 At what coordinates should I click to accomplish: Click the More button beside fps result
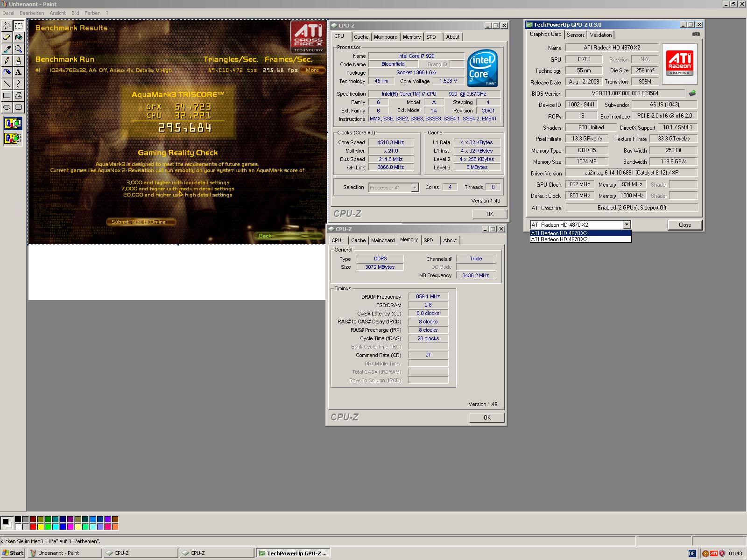(312, 70)
